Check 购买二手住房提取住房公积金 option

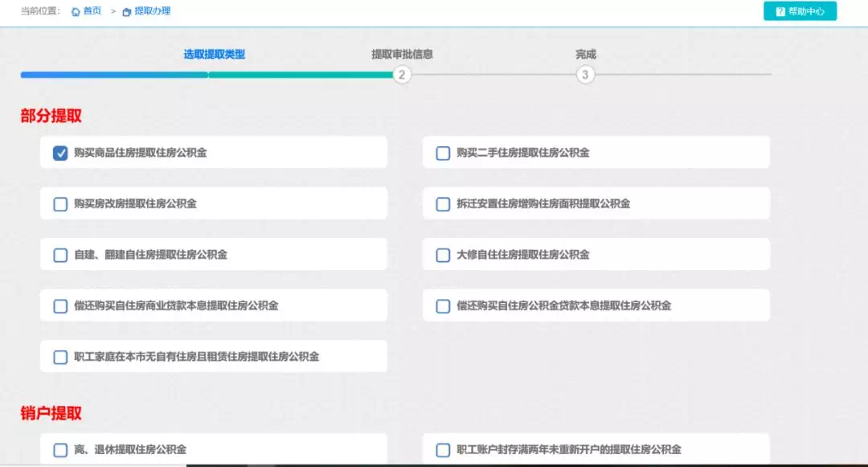[443, 154]
